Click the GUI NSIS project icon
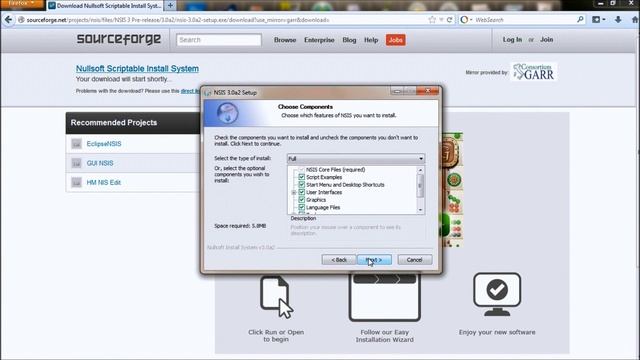Image resolution: width=640 pixels, height=360 pixels. (76, 163)
